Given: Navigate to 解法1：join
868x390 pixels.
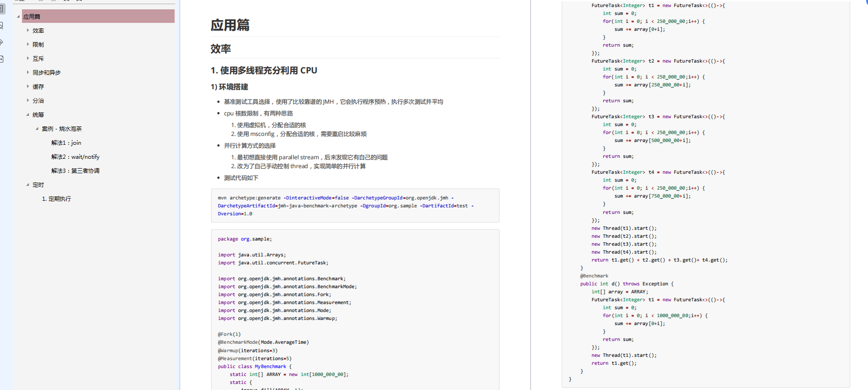Looking at the screenshot, I should tap(66, 142).
